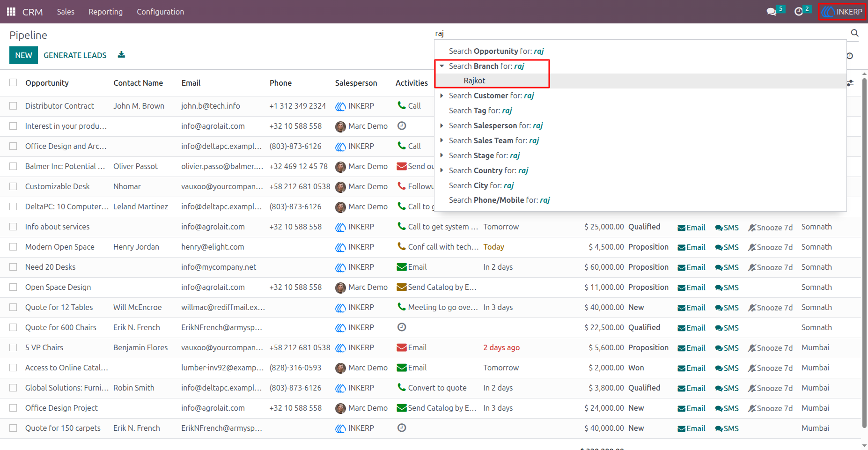Click Snooze 7d in Need 20 Desks row
The image size is (868, 450).
[770, 268]
